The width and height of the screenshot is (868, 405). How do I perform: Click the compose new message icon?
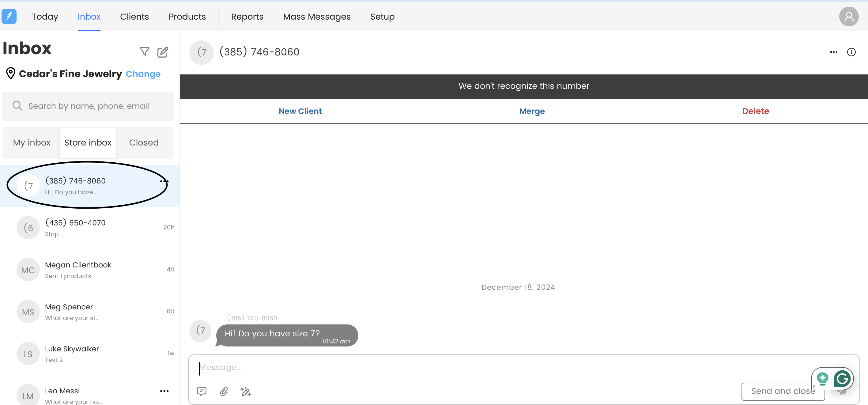163,52
